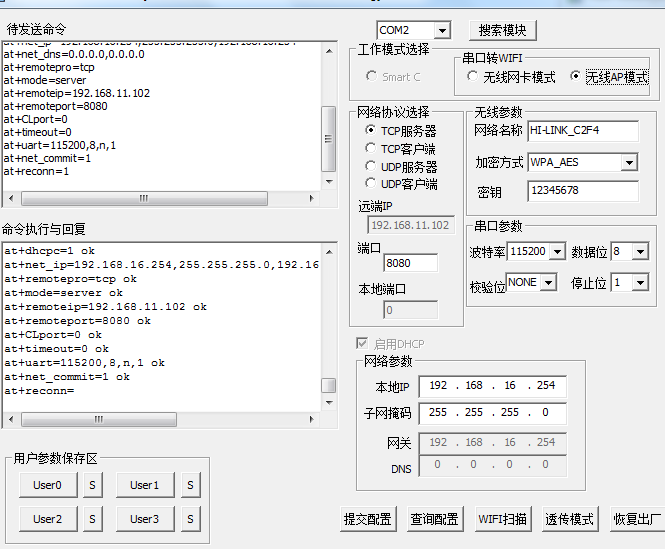Select the 无线网卡模式 radio option
Viewport: 665px width, 549px height.
(x=474, y=76)
